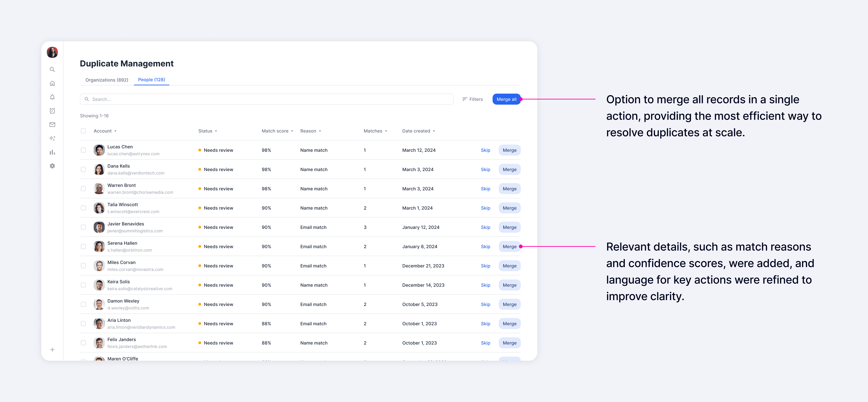Click the alarm clock sidebar icon
The width and height of the screenshot is (868, 402).
point(52,111)
